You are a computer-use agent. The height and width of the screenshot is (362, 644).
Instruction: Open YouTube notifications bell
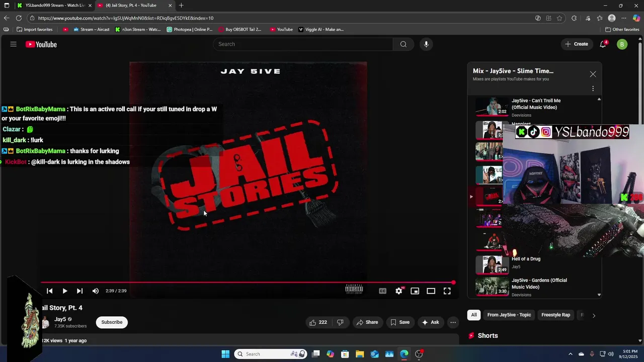pyautogui.click(x=603, y=44)
